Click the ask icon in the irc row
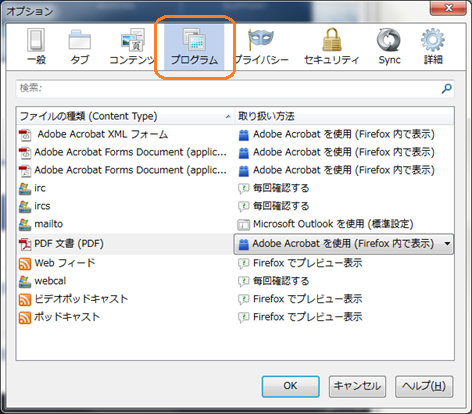The image size is (472, 414). click(244, 189)
